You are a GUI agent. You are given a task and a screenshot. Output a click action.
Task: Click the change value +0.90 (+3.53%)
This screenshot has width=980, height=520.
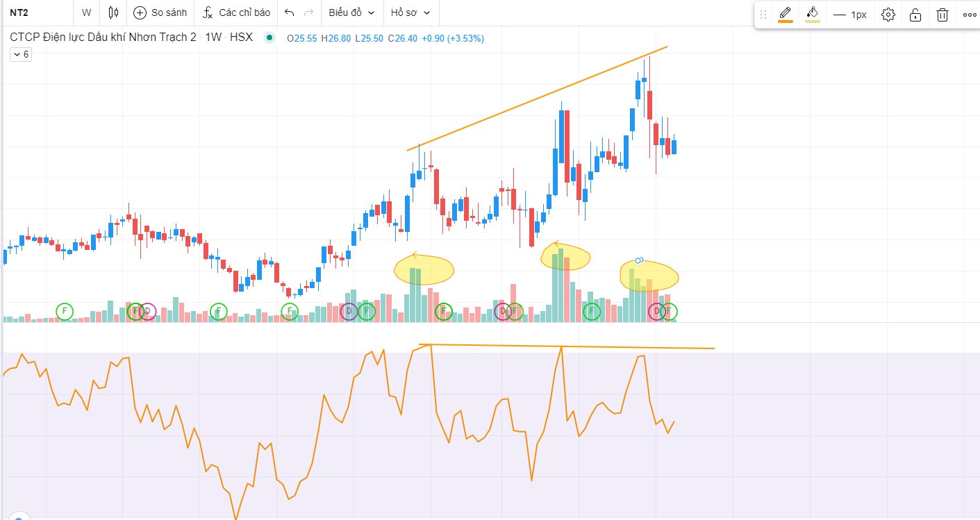(x=453, y=38)
